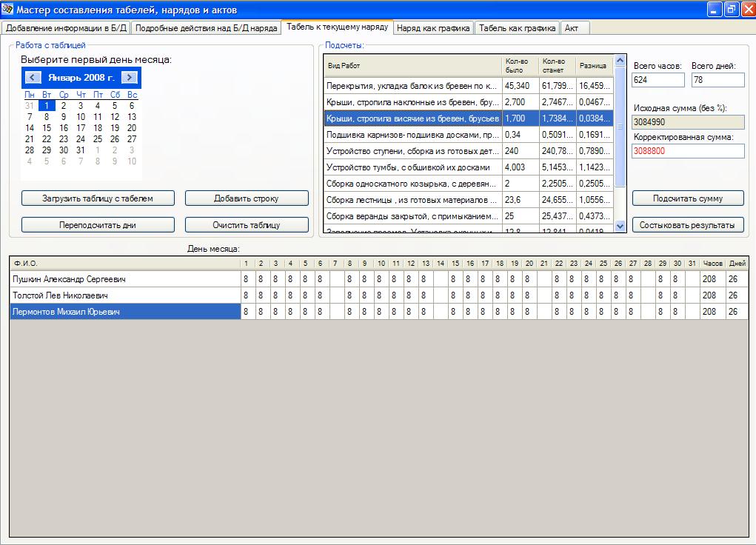Click Состыковать результаты button
The image size is (756, 545).
tap(688, 225)
